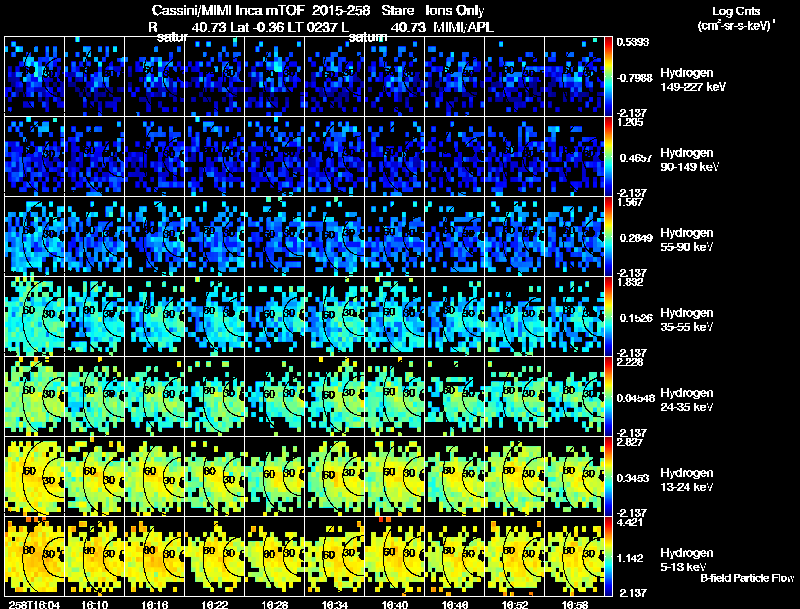This screenshot has width=800, height=609.
Task: Click the 16:28 time label
Action: [274, 604]
